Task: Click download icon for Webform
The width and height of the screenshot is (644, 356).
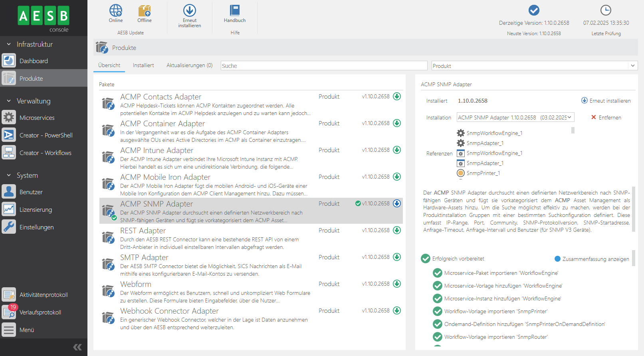Action: click(397, 284)
